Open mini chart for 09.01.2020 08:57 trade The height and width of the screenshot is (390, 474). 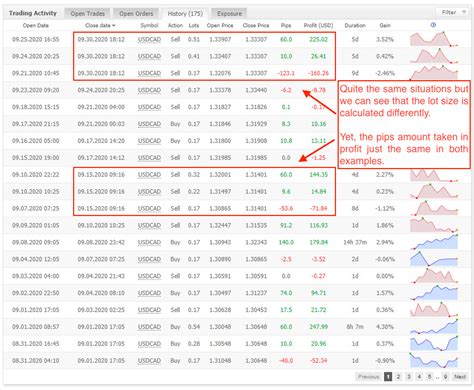[x=434, y=327]
